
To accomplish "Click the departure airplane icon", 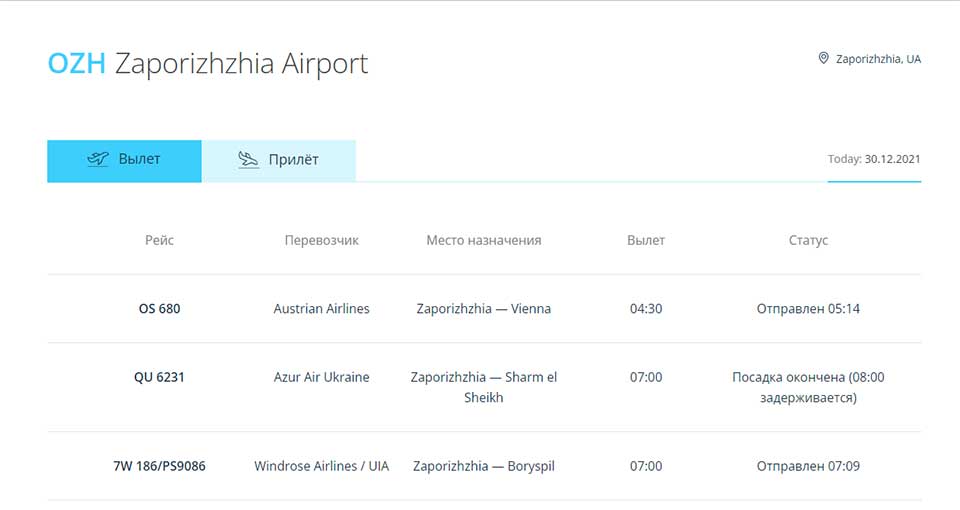I will [x=98, y=159].
